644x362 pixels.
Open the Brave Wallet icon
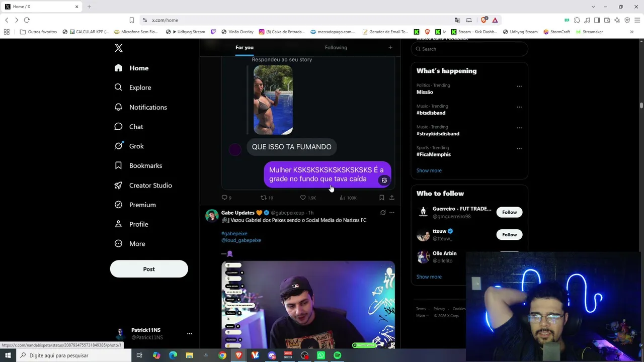607,20
